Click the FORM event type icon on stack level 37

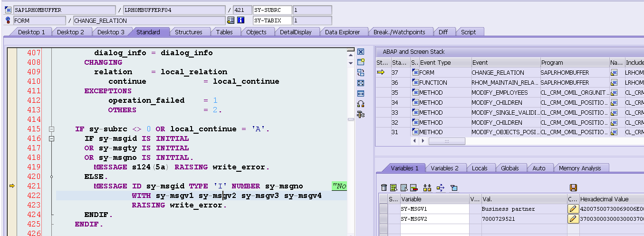point(415,73)
